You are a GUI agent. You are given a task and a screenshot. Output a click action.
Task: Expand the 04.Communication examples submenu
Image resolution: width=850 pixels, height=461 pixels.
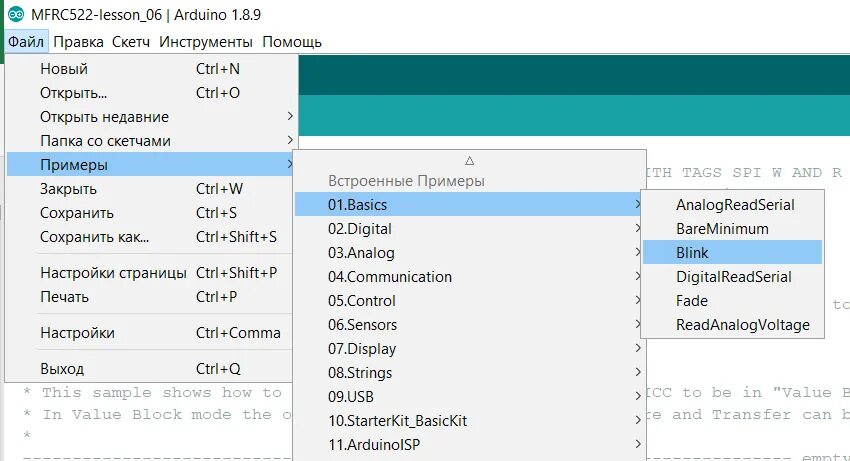click(x=469, y=277)
